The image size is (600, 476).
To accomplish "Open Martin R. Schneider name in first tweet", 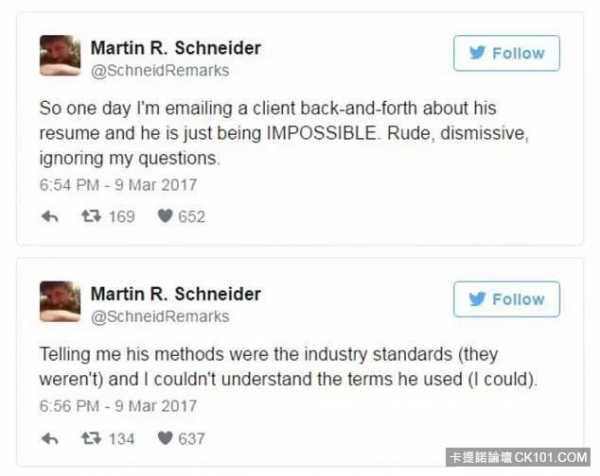I will click(x=176, y=48).
